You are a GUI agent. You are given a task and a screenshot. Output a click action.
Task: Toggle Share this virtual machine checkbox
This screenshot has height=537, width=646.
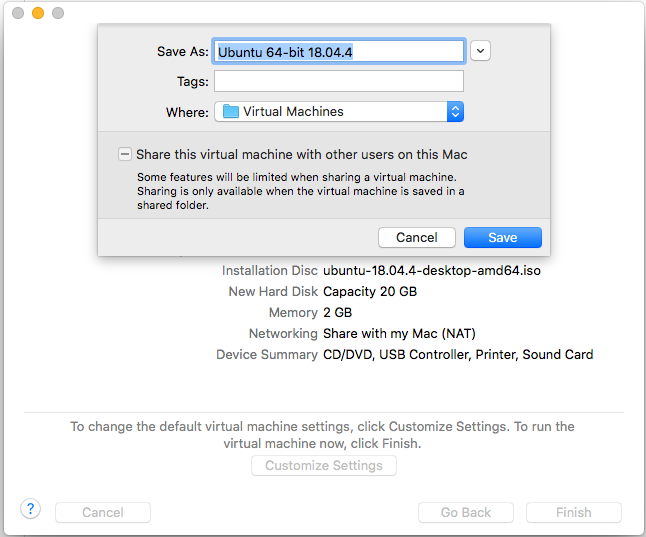[124, 154]
